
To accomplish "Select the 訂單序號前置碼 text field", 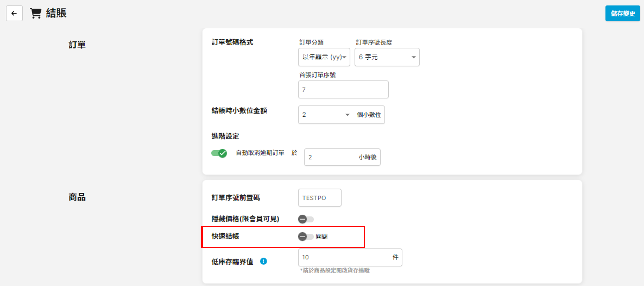I will [319, 198].
